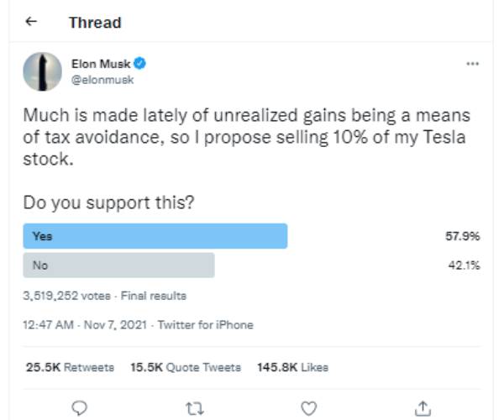Open the @elonmusk handle link

coord(102,79)
